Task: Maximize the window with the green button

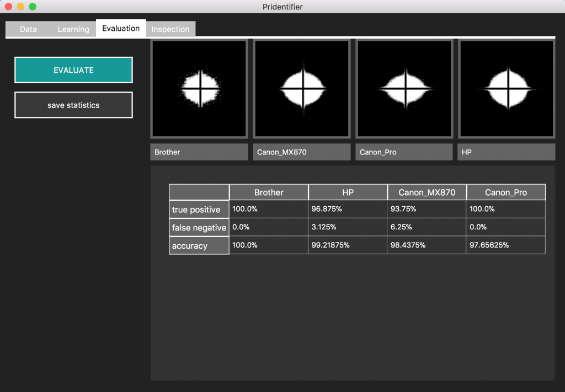Action: 33,7
